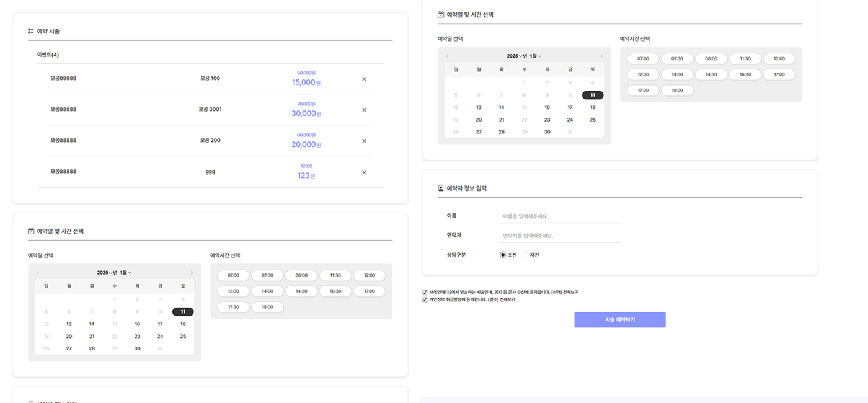Click the 30,000원 discounted price

point(306,113)
